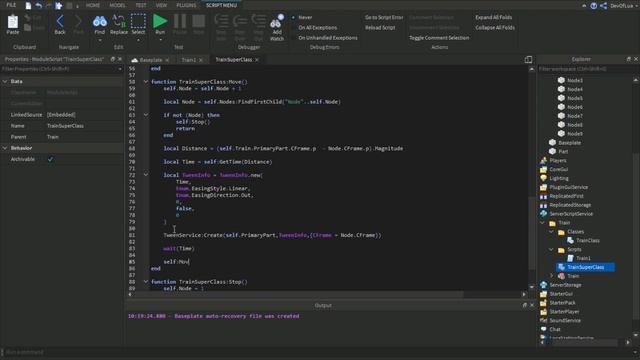
Task: Switch to the MODEL ribbon tab
Action: pos(117,5)
